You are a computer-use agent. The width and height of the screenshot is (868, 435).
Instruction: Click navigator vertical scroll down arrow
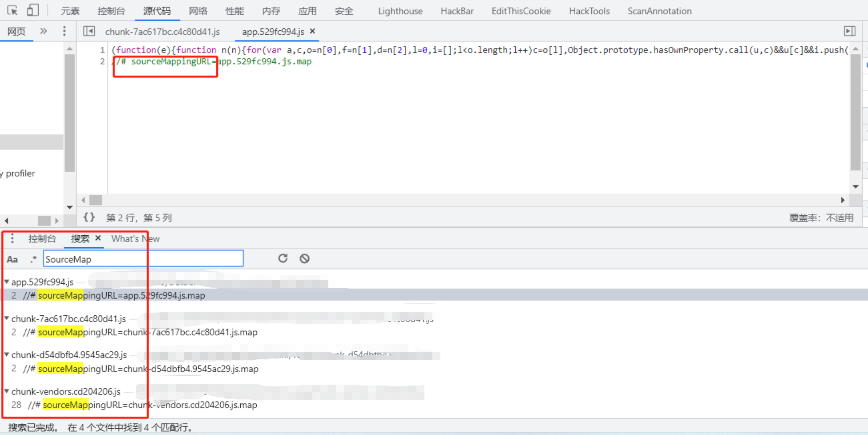[70, 207]
